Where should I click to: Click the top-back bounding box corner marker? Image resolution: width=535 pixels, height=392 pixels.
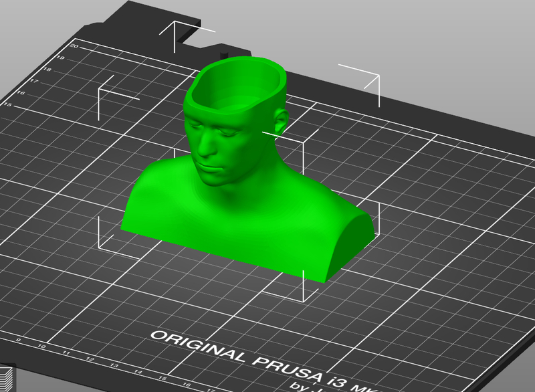click(175, 29)
